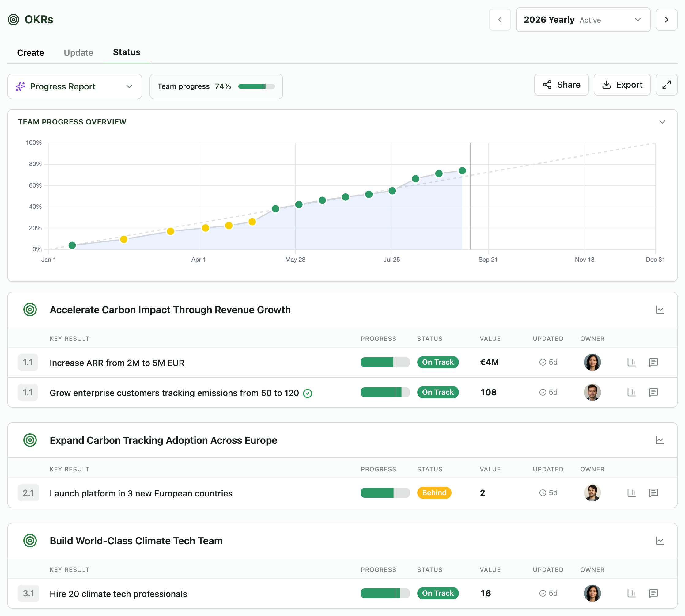The image size is (685, 616).
Task: Open comments for Increase ARR key result
Action: click(x=653, y=362)
